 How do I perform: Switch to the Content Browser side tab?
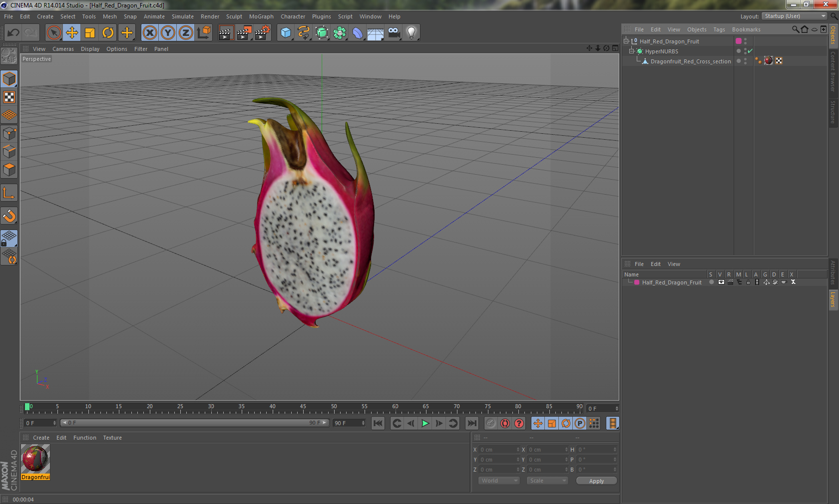click(x=833, y=71)
